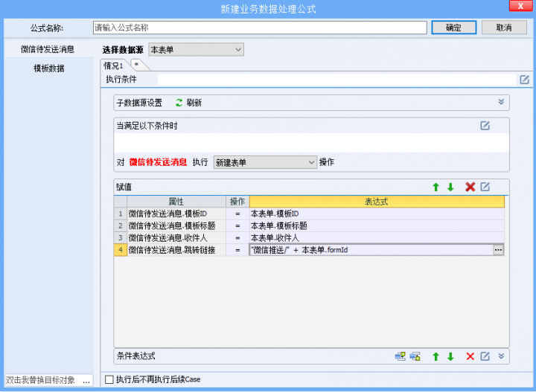The height and width of the screenshot is (392, 536).
Task: Expand 子数据源设置 section chevron
Action: tap(501, 102)
